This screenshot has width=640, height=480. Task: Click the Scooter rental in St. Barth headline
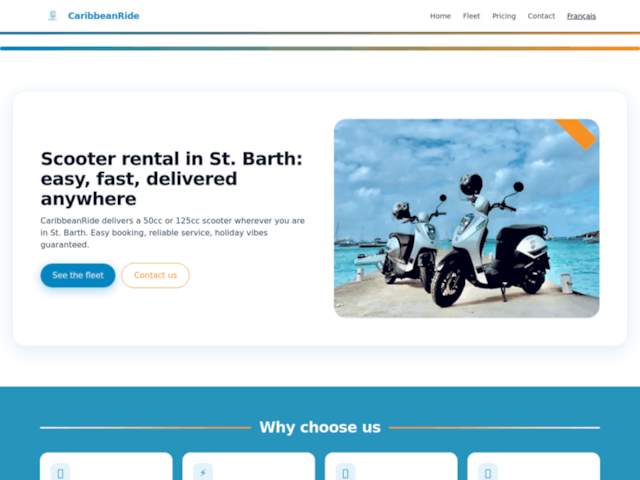click(173, 179)
